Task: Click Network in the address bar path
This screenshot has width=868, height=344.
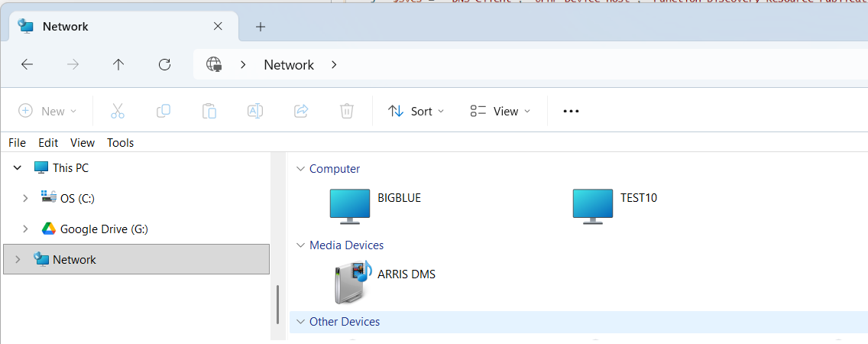Action: 289,65
